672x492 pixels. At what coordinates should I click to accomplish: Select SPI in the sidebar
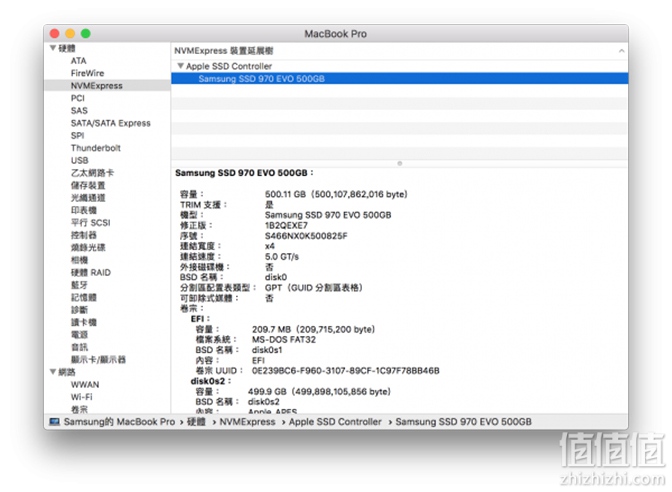click(x=77, y=135)
